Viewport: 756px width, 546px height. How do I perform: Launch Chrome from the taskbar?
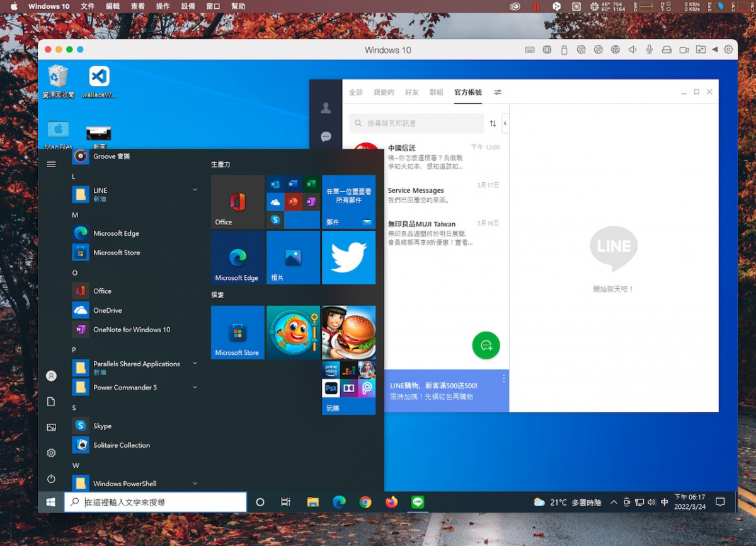365,502
